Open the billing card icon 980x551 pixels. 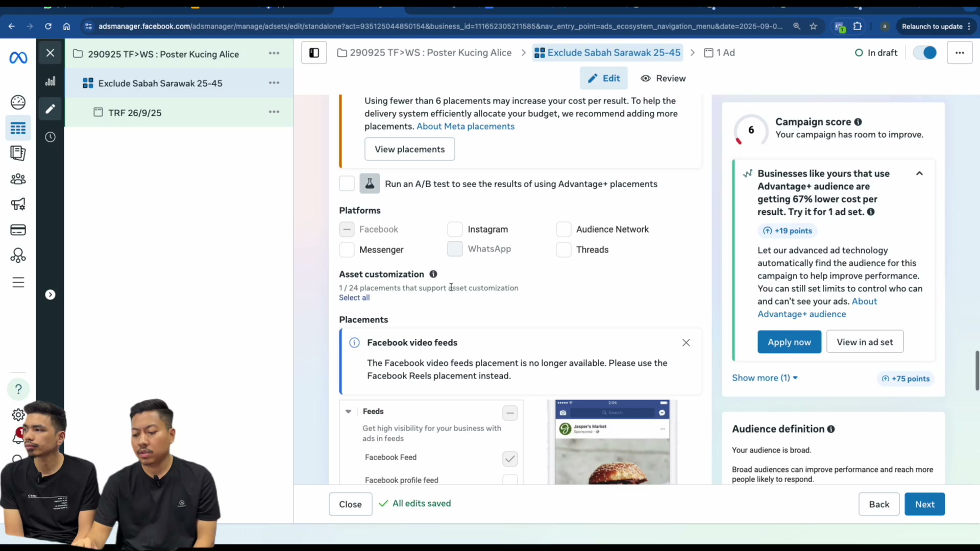click(18, 230)
